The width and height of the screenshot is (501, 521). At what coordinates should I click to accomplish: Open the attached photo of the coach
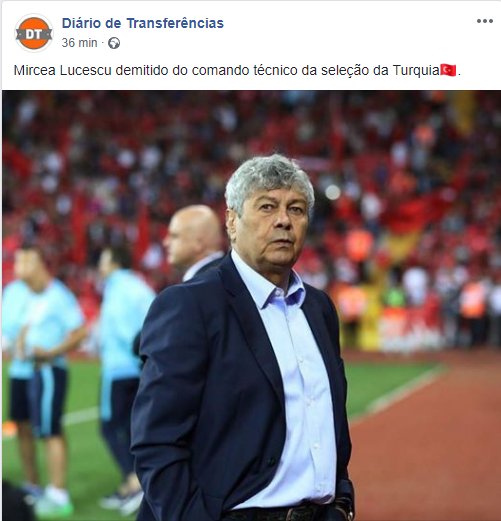coord(251,305)
